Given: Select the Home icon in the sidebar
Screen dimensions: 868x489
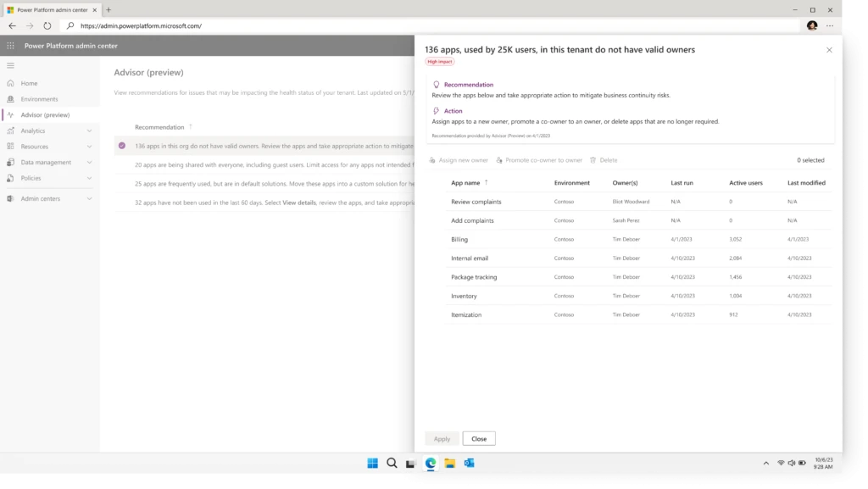Looking at the screenshot, I should click(x=11, y=83).
